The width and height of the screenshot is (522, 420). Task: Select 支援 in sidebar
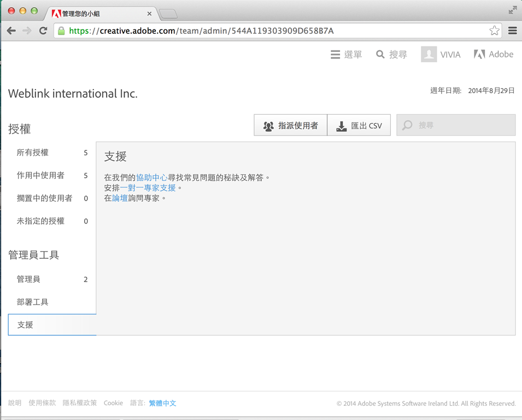pos(52,325)
